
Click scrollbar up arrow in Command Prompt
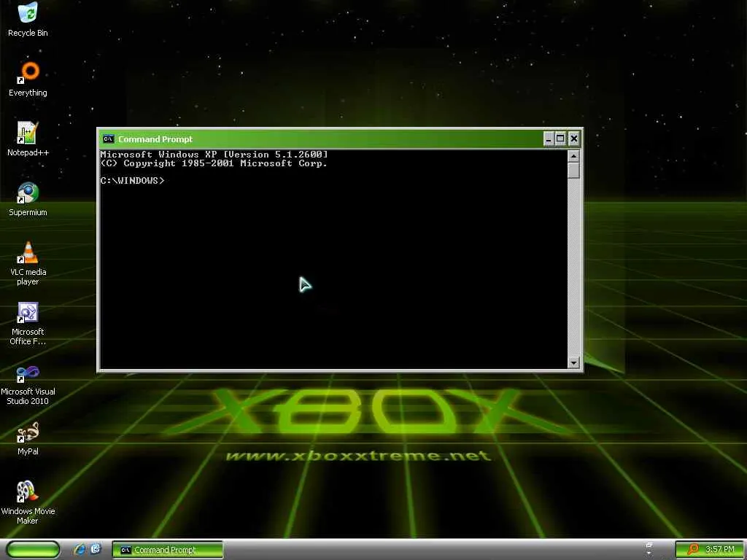click(x=573, y=156)
